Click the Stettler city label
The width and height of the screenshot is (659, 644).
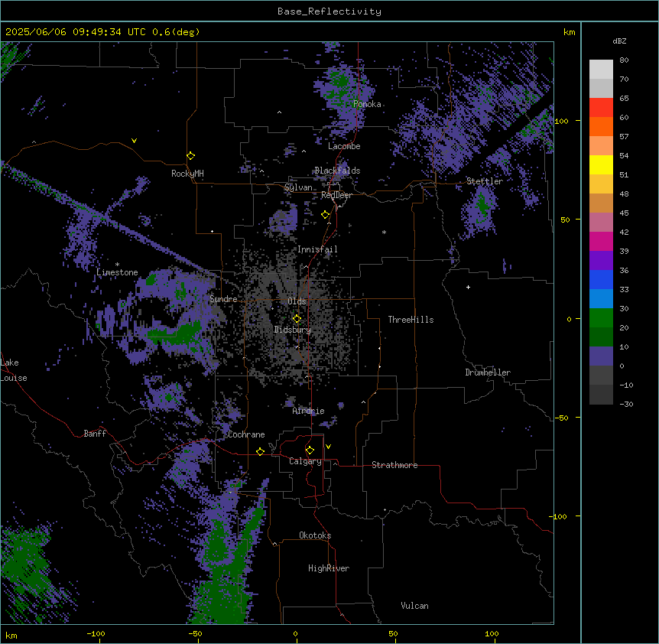tap(485, 181)
